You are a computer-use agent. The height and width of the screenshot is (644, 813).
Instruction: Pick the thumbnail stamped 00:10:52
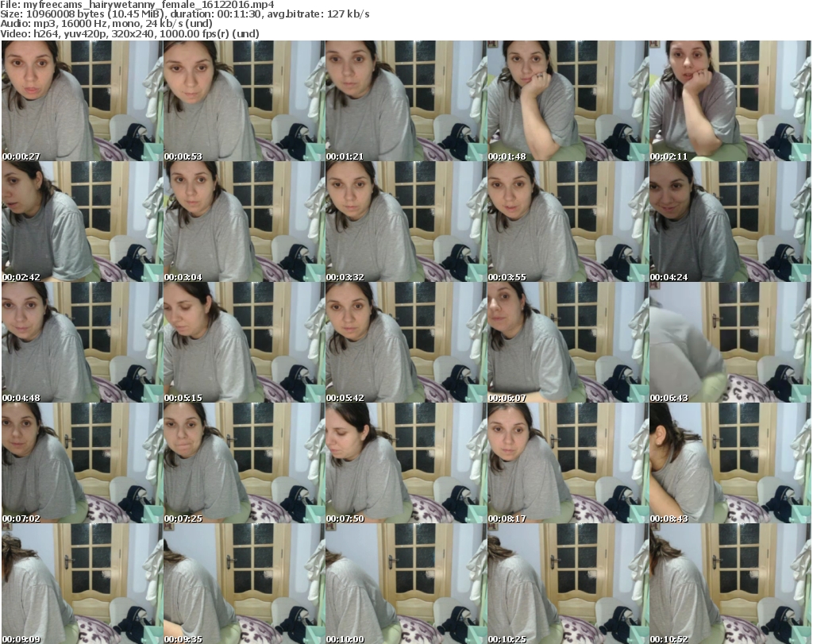730,584
